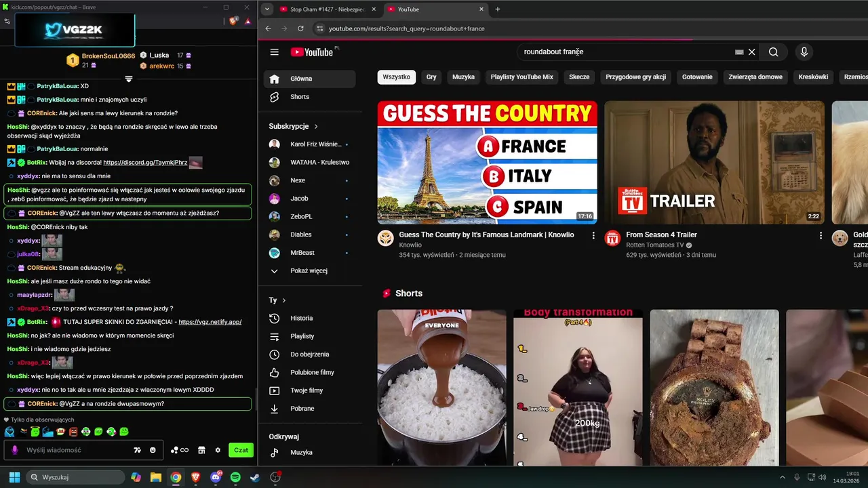868x488 pixels.
Task: Open the browser tab search dropdown arrow
Action: click(x=267, y=9)
